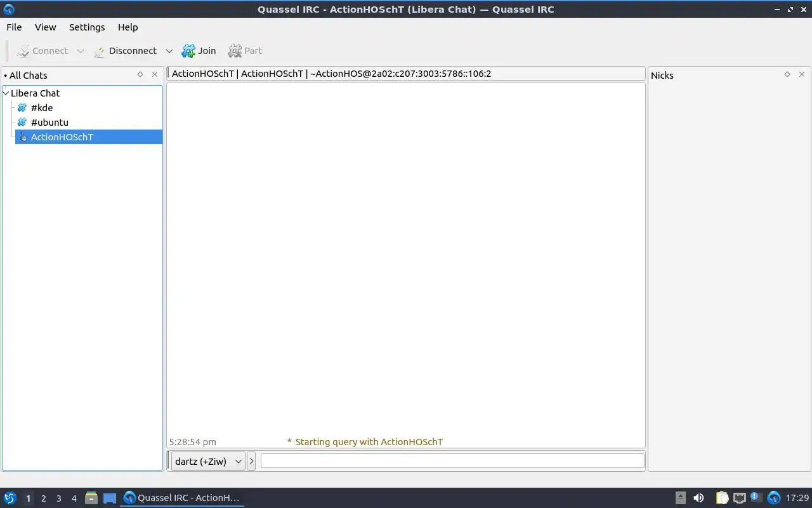Image resolution: width=812 pixels, height=508 pixels.
Task: Click the message input field
Action: click(x=452, y=461)
